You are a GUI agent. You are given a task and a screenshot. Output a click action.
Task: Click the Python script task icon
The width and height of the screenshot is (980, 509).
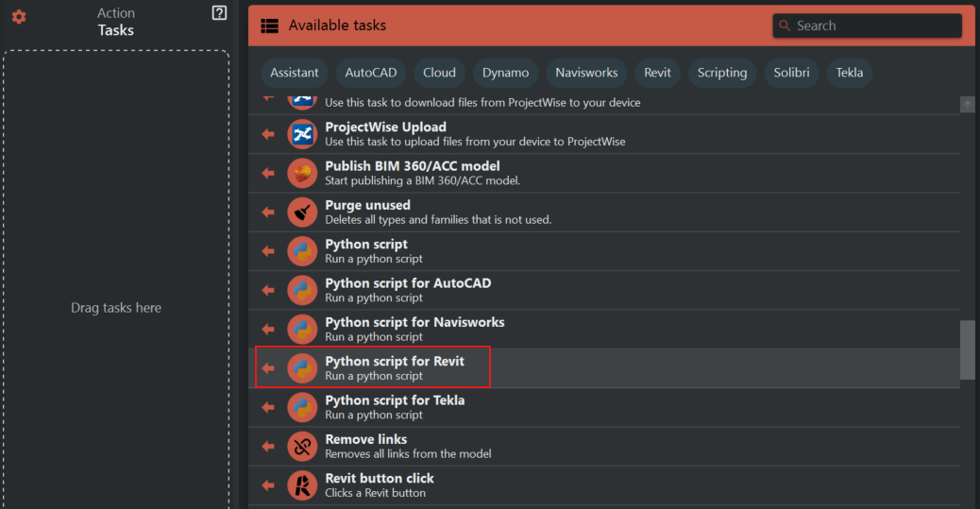(302, 251)
